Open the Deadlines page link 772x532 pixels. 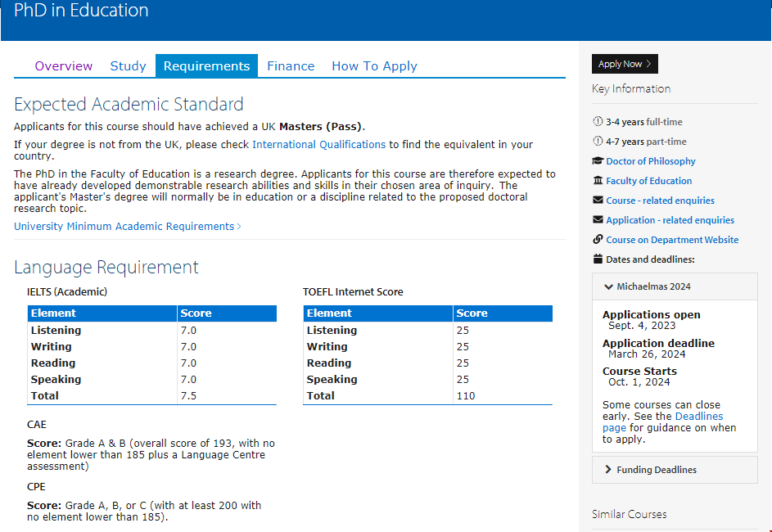click(698, 417)
